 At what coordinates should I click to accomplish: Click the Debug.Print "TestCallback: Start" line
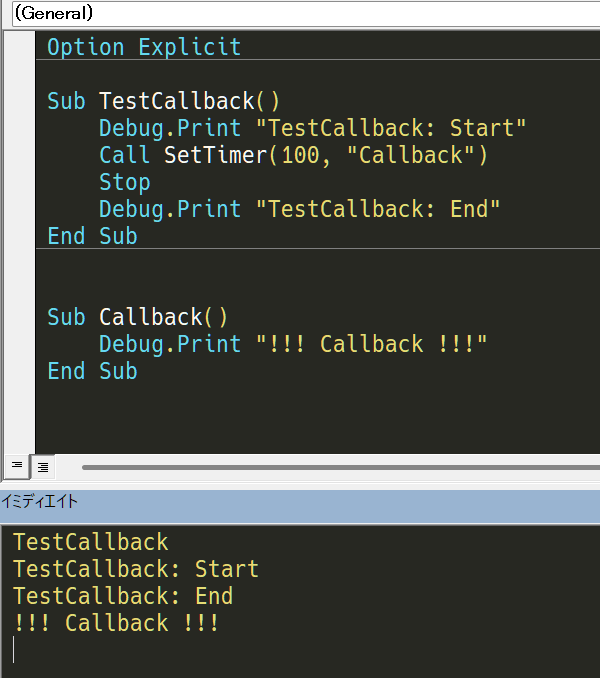click(312, 128)
